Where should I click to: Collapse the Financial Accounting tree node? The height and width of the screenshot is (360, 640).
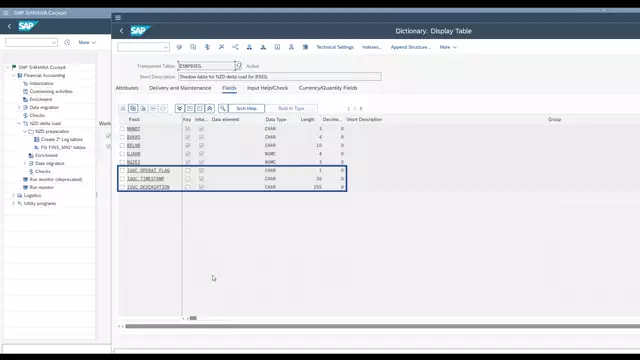pos(13,76)
